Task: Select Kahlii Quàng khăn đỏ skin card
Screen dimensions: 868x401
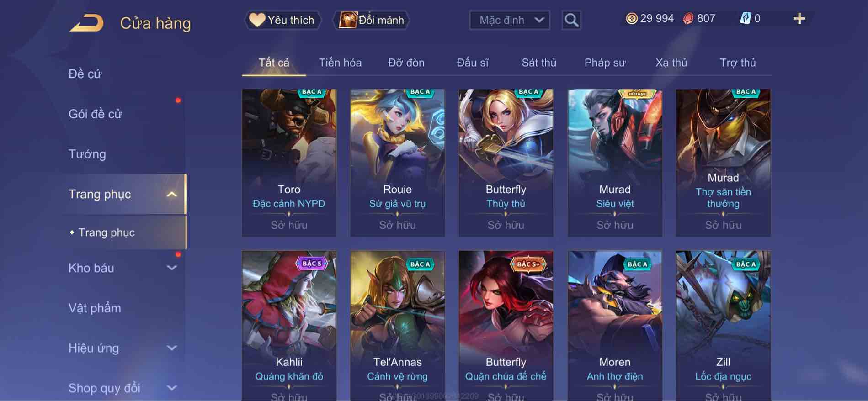Action: 289,326
